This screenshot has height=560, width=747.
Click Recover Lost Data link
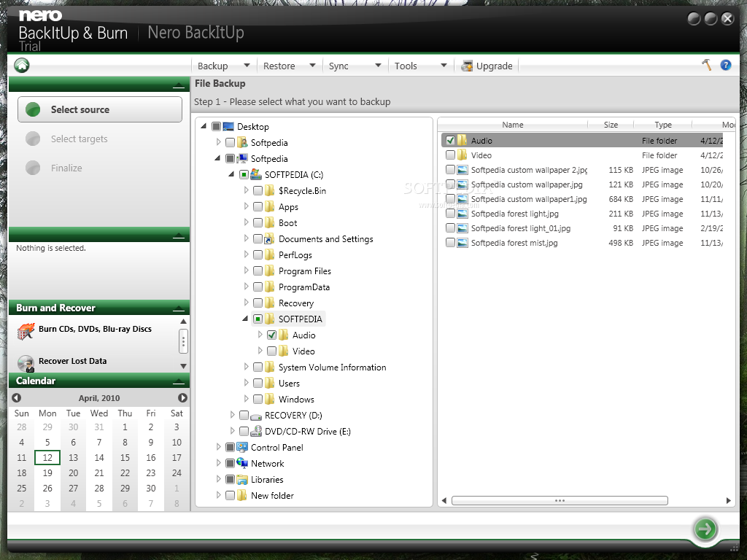[72, 361]
